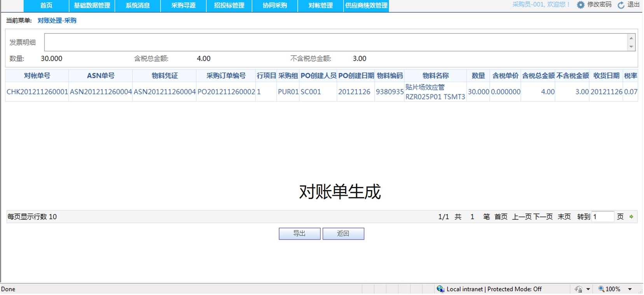Click the gear icon beside 修改密码

(x=580, y=5)
